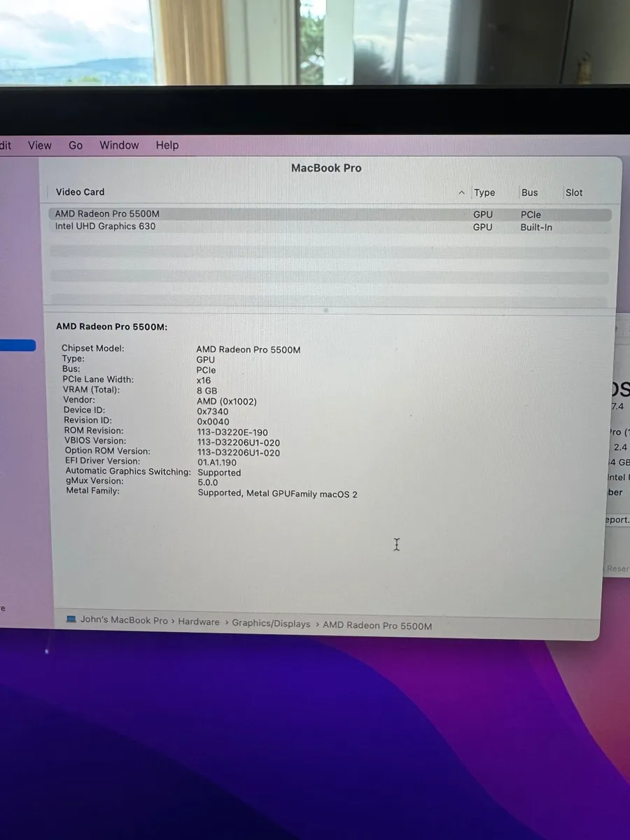Select the AMD Radeon Pro 5500M row
This screenshot has height=840, width=630.
330,214
